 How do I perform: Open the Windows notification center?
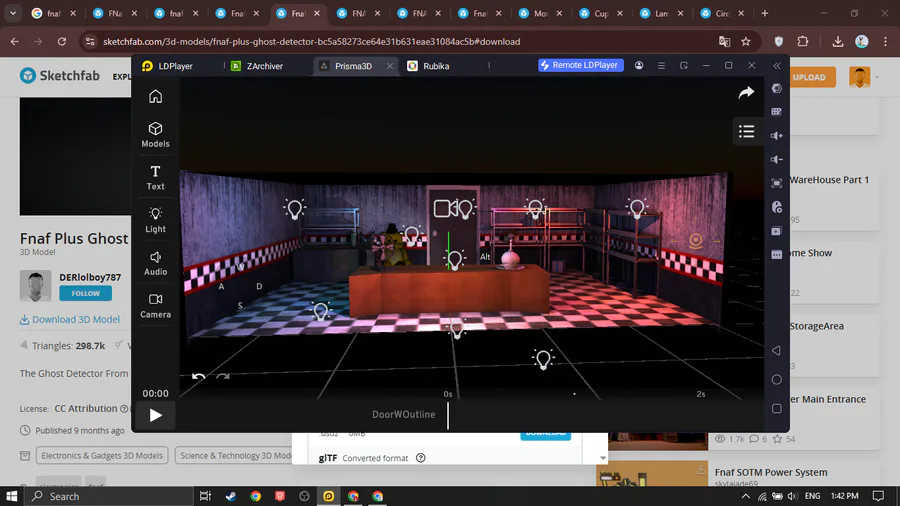pyautogui.click(x=878, y=496)
